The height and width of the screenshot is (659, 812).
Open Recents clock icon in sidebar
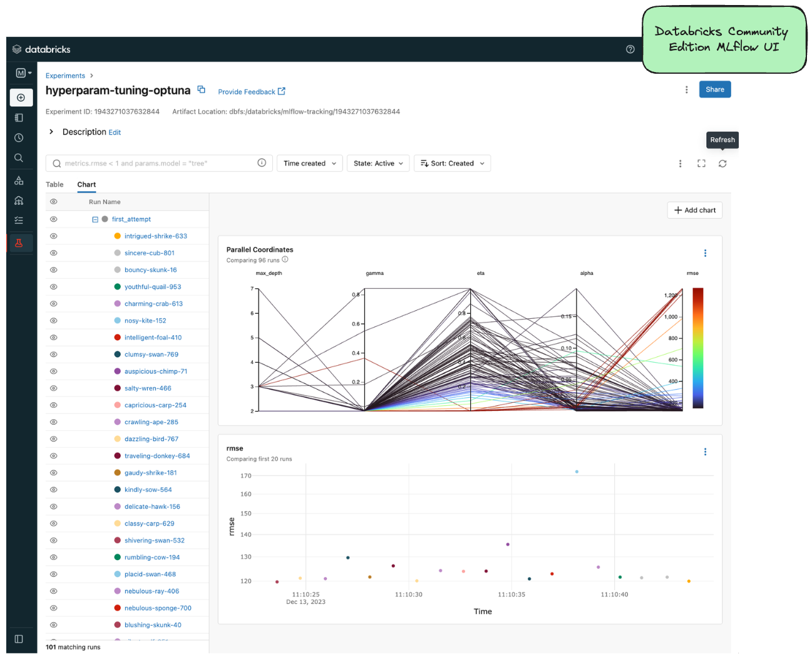[x=19, y=138]
